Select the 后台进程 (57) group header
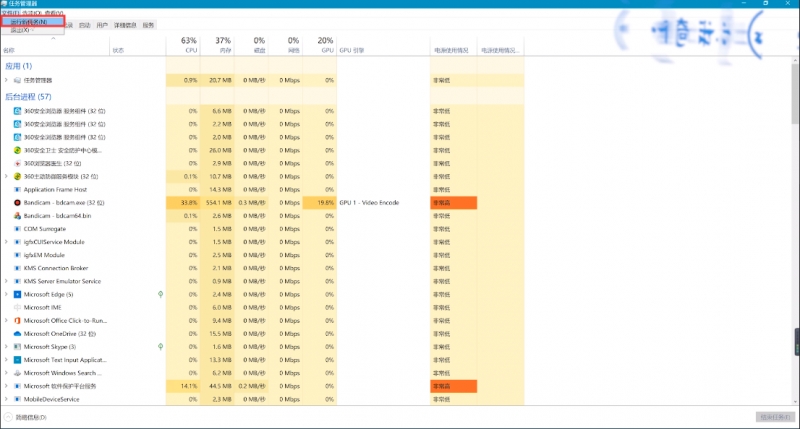This screenshot has height=429, width=800. pyautogui.click(x=29, y=96)
